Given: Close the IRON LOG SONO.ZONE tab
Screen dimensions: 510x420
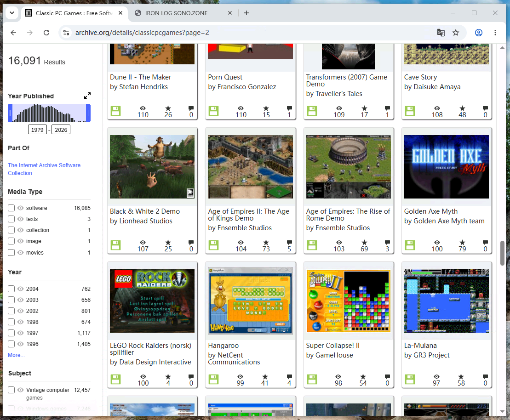Looking at the screenshot, I should [x=230, y=13].
